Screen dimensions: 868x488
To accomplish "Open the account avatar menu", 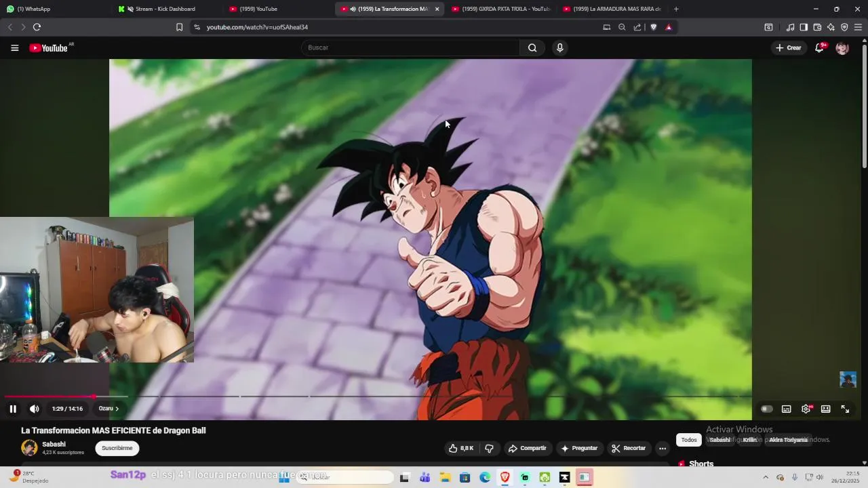I will pos(842,48).
